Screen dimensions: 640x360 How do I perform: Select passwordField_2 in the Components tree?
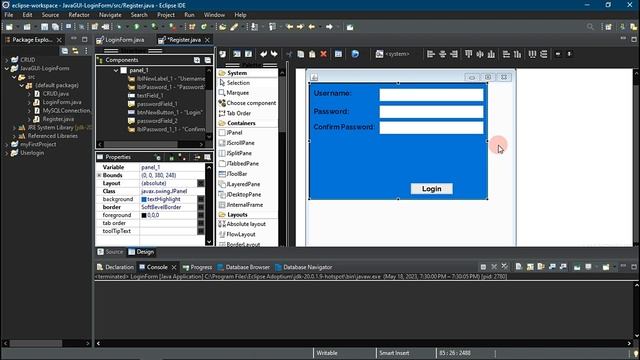[153, 121]
